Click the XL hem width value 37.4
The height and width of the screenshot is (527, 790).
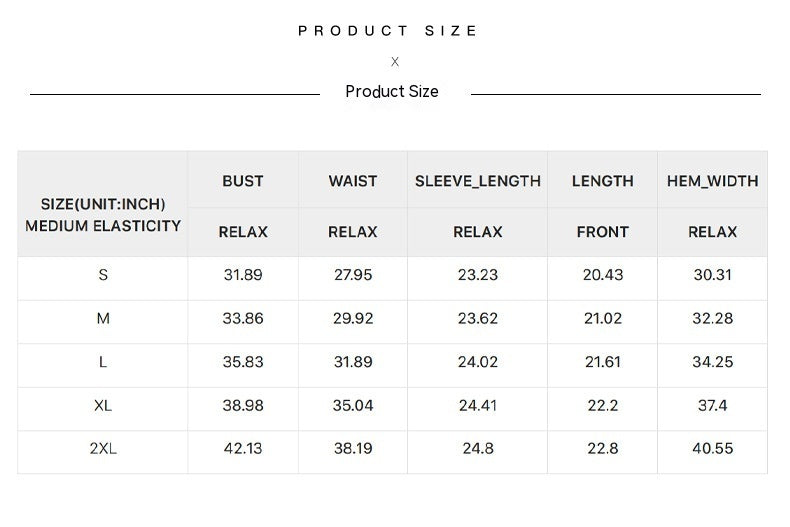[713, 405]
